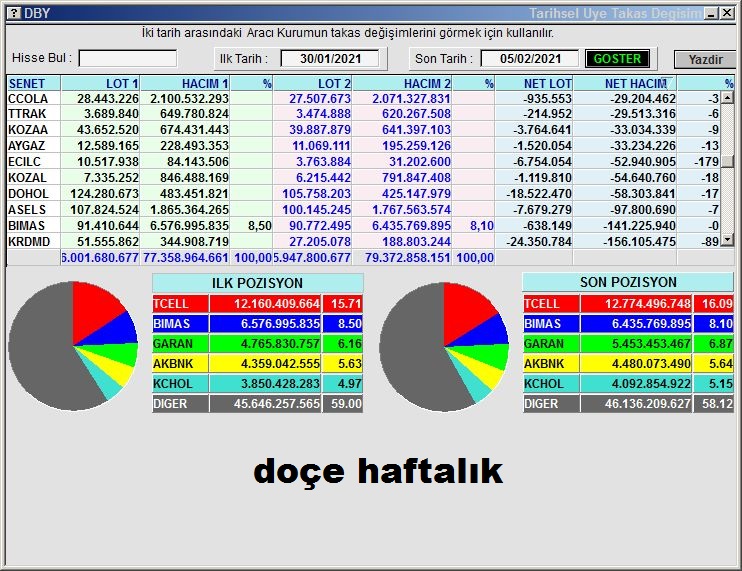742x571 pixels.
Task: Minimize the DBY window
Action: click(x=711, y=13)
